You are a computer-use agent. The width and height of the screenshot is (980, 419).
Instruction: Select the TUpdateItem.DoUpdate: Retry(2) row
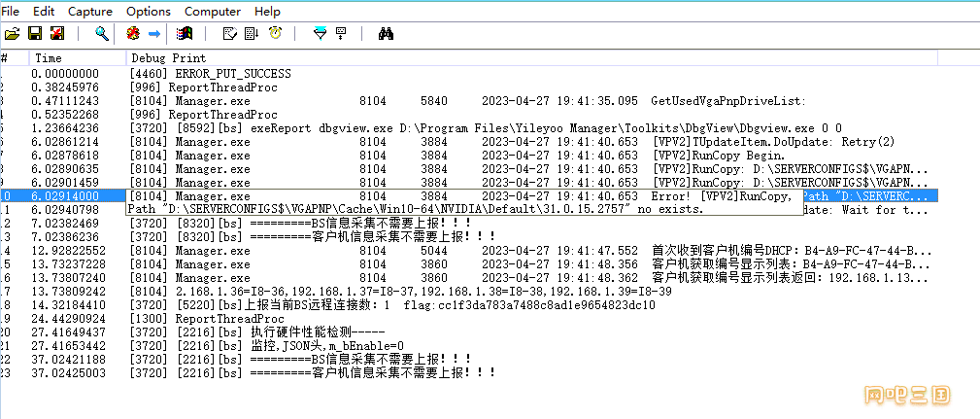coord(469,142)
